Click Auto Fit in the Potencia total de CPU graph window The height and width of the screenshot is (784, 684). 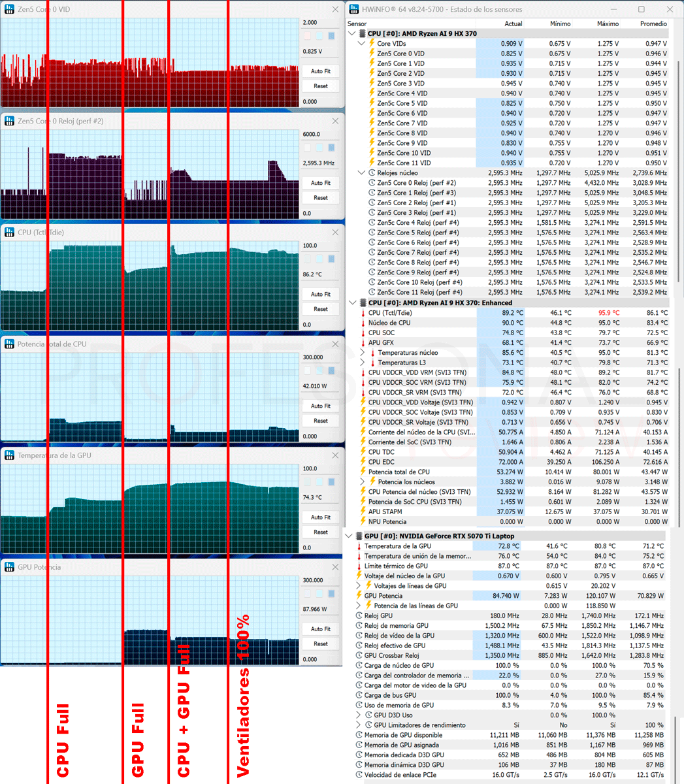[x=321, y=406]
